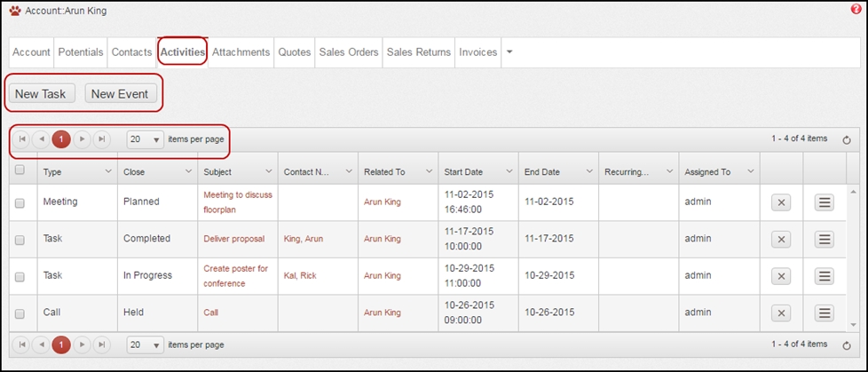Open the King, Arun contact link
Image resolution: width=868 pixels, height=372 pixels.
(304, 239)
